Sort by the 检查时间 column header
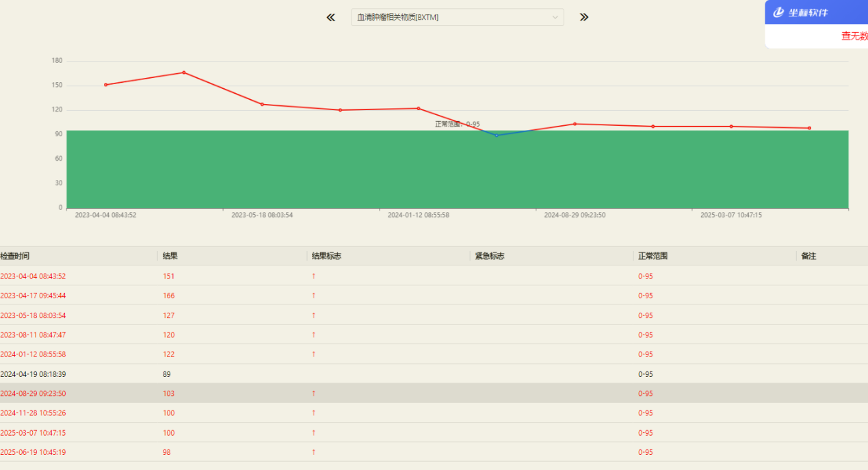868x470 pixels. (15, 256)
